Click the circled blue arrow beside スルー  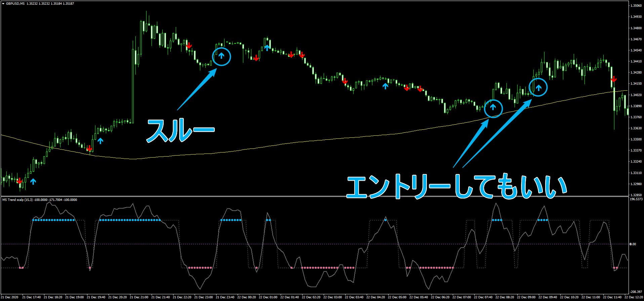coord(222,56)
